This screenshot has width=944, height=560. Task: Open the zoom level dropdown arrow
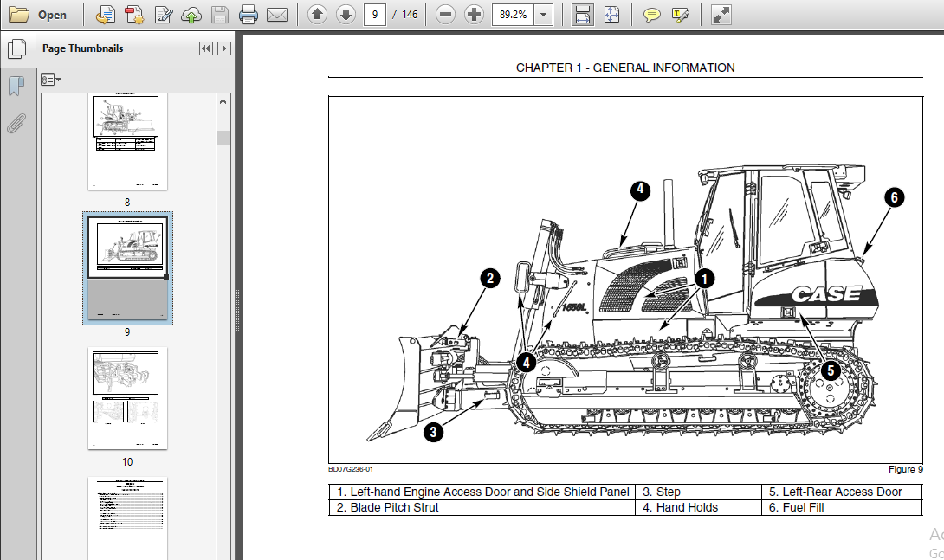tap(544, 15)
